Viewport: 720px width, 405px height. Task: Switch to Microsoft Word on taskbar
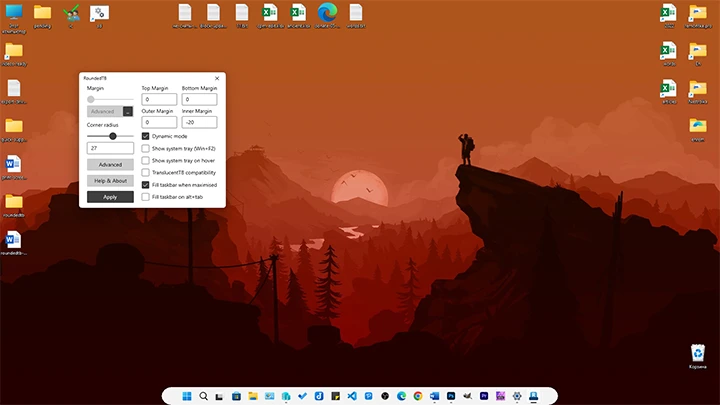434,396
